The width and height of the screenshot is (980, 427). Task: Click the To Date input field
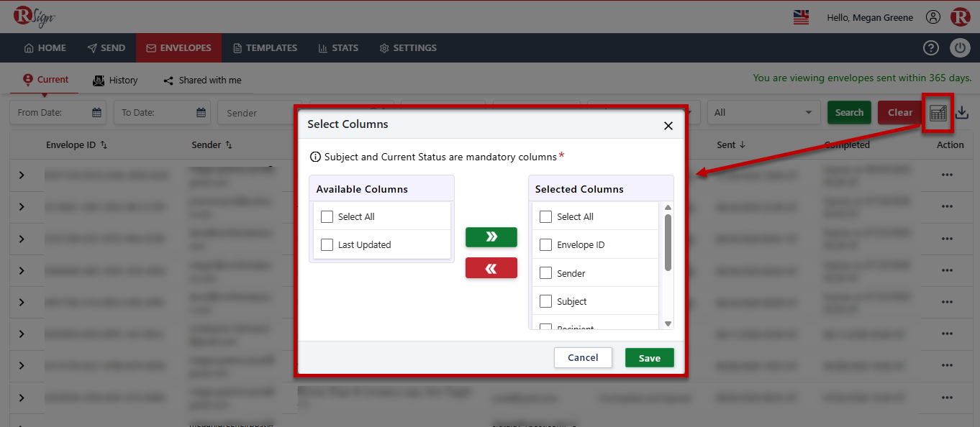tap(162, 113)
